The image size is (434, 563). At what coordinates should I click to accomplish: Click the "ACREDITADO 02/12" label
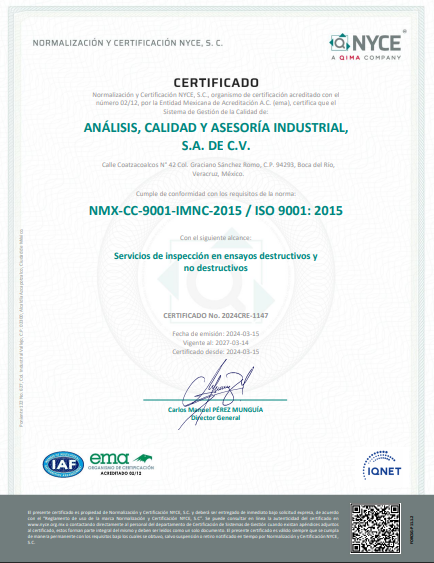click(x=121, y=474)
